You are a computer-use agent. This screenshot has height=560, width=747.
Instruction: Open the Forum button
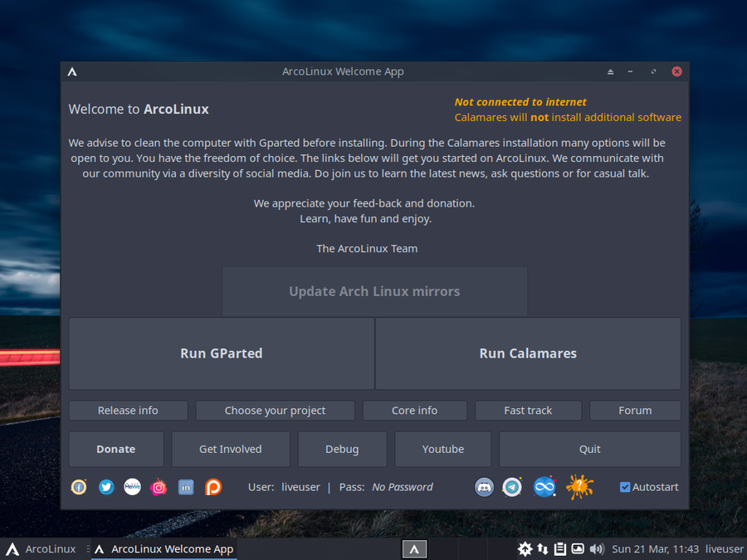[x=635, y=411]
